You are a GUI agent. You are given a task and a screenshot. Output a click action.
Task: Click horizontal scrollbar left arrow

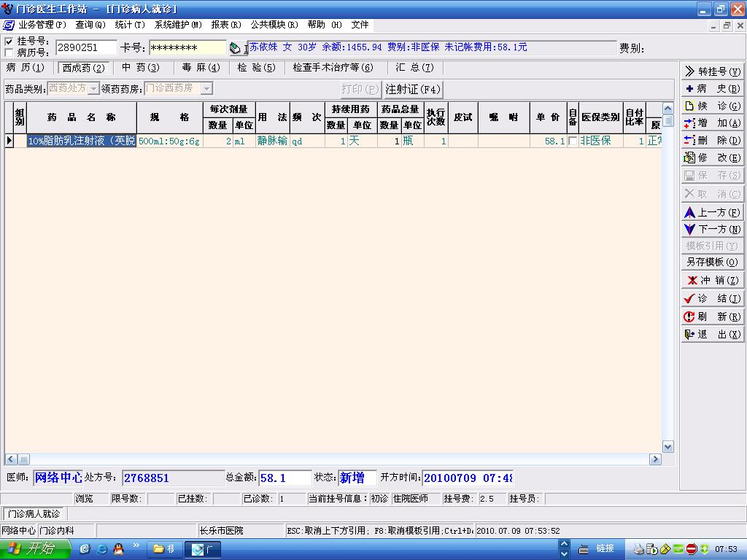tap(10, 459)
